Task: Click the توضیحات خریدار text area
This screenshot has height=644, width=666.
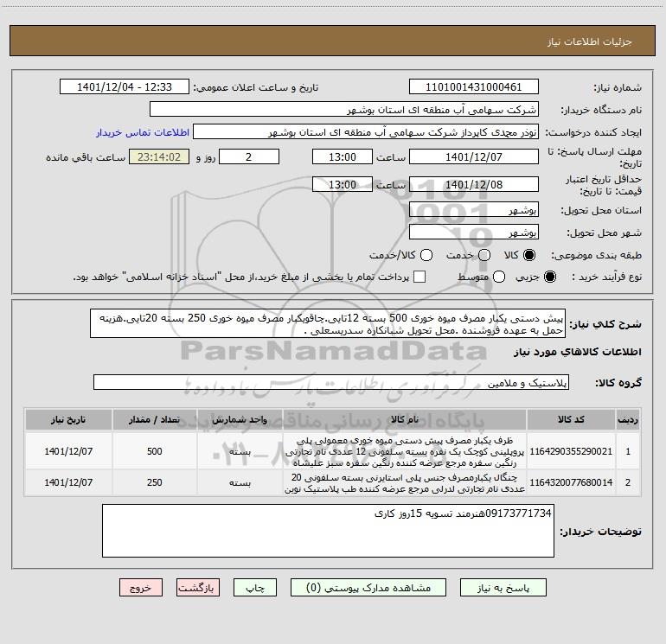Action: [x=329, y=531]
